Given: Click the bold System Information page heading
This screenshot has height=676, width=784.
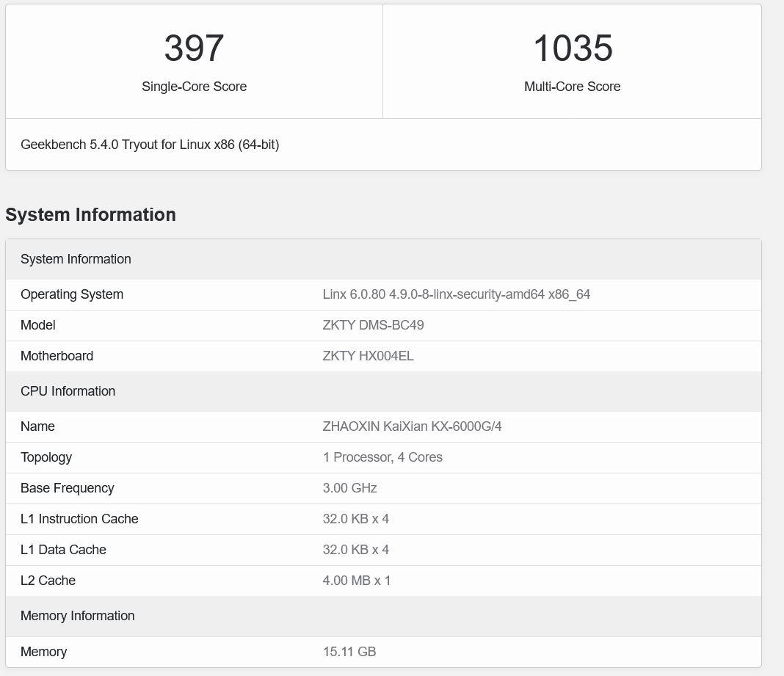Looking at the screenshot, I should [90, 214].
